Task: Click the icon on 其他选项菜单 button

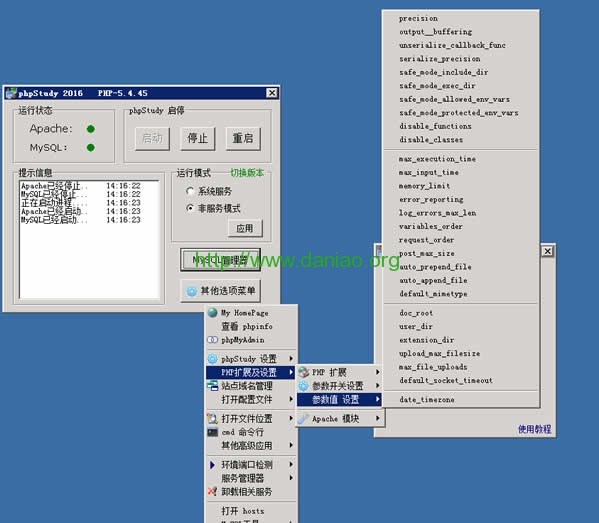Action: (191, 291)
